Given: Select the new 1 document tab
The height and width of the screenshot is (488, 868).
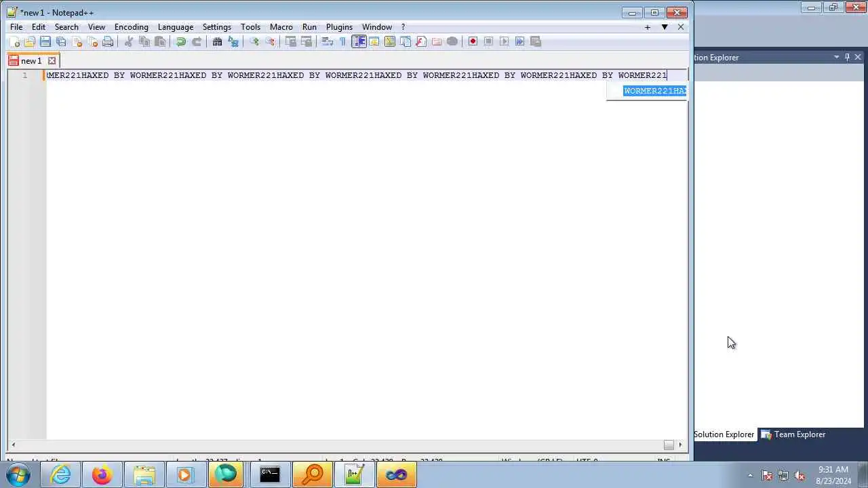Looking at the screenshot, I should pos(31,60).
